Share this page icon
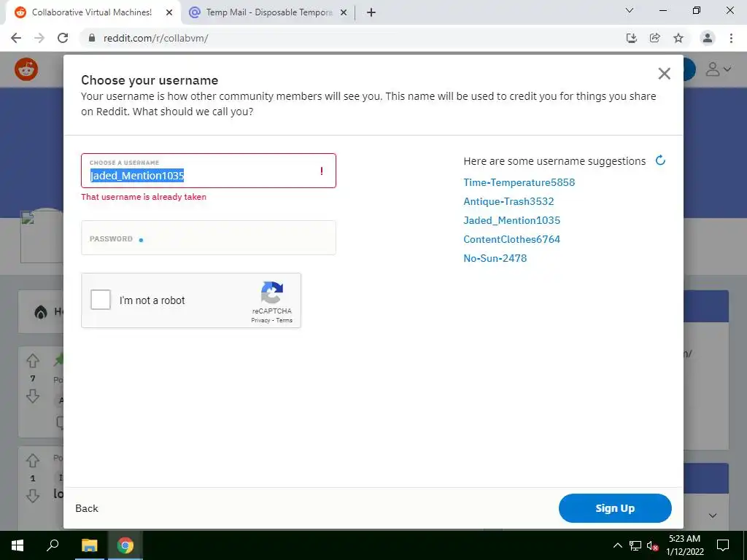This screenshot has width=747, height=560. [655, 38]
